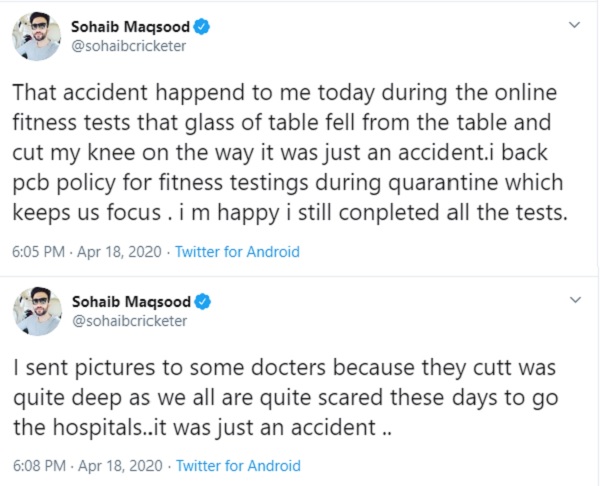Screen dimensions: 600x486
Task: Open @sohaibcricketer handle on the second tweet
Action: click(x=129, y=321)
